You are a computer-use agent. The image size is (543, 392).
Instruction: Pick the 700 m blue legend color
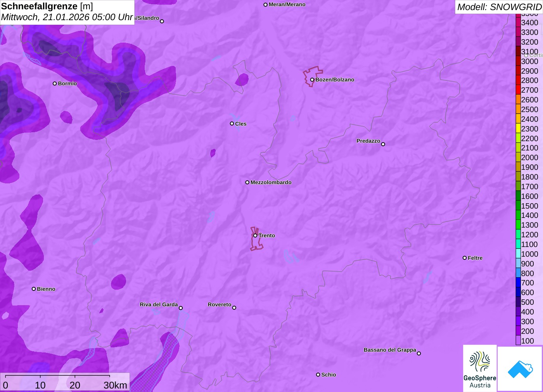[x=518, y=283]
